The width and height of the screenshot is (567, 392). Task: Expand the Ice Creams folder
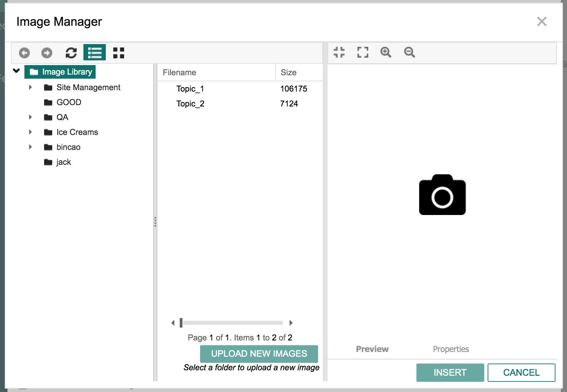coord(30,132)
